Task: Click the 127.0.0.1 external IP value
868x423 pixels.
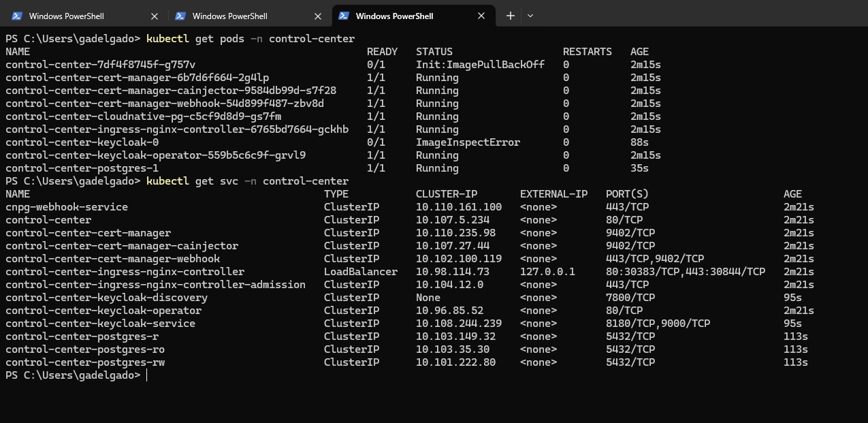Action: (x=547, y=272)
